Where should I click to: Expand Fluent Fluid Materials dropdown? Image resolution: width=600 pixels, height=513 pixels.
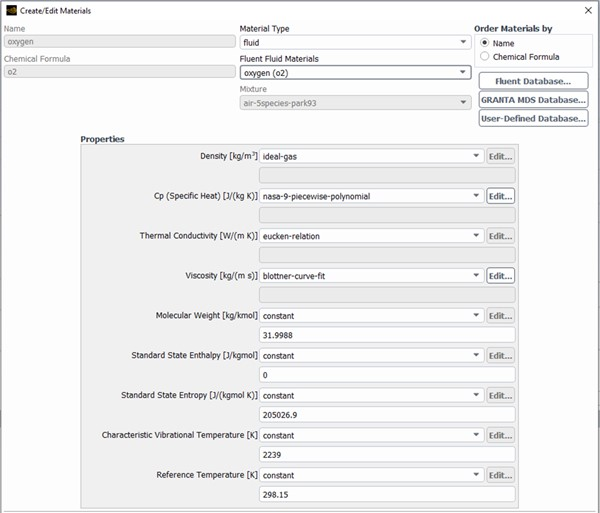click(355, 73)
